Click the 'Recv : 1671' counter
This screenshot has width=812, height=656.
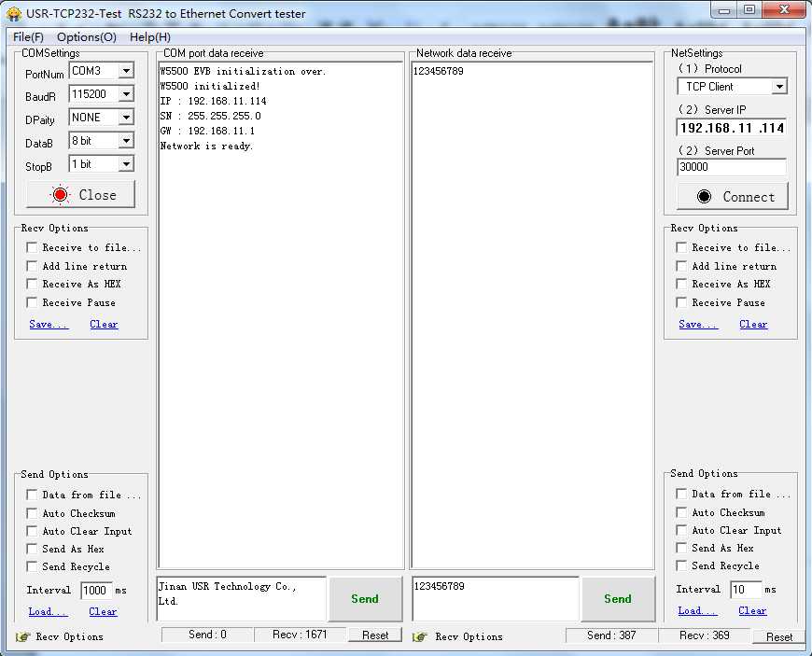(300, 635)
